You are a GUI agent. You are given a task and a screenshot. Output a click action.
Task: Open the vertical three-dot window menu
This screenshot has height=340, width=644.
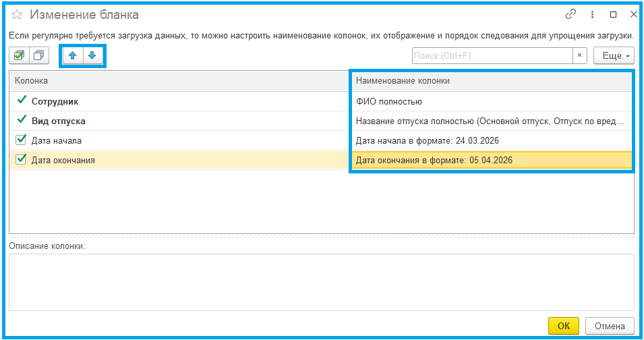point(592,14)
